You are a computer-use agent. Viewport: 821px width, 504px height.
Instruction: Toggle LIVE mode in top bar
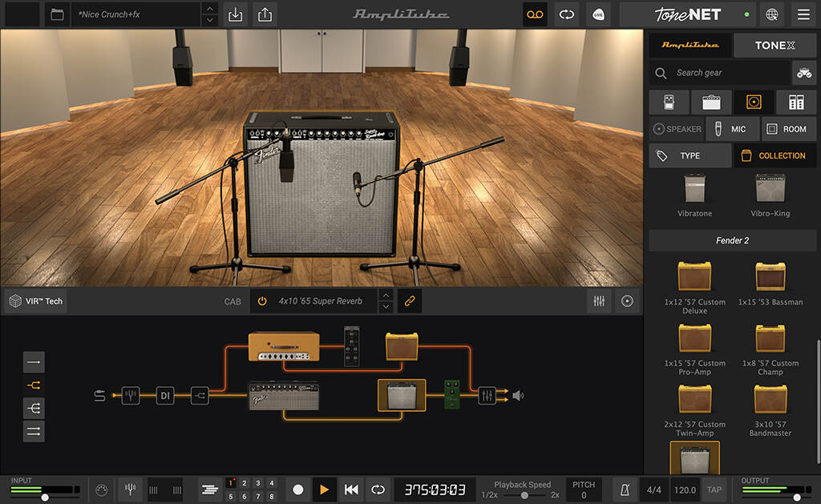[598, 14]
